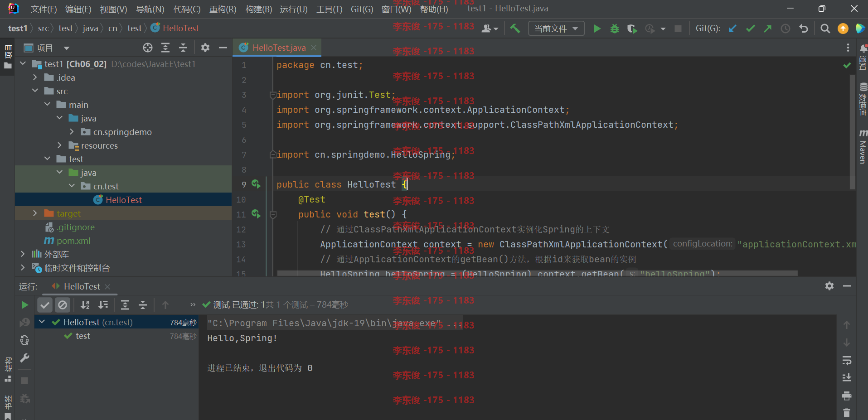This screenshot has height=420, width=868.
Task: Click inspection green checkmark in editor
Action: click(x=847, y=65)
